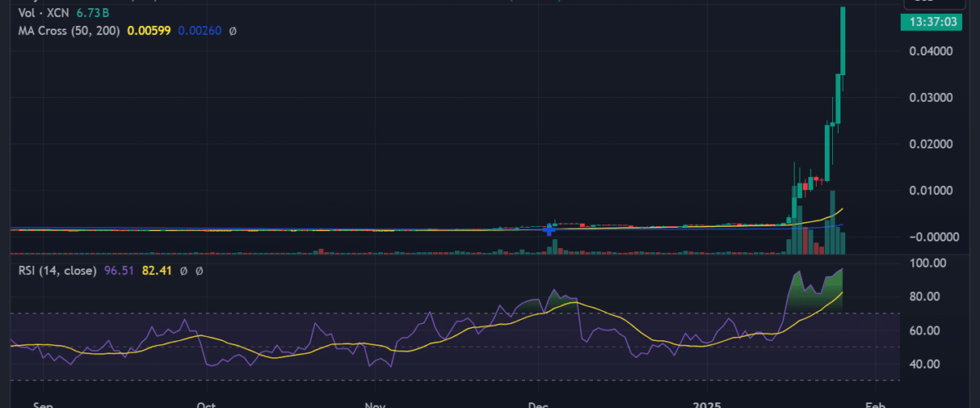Click the tallest green candlestick at chart top
This screenshot has width=980, height=408.
[842, 41]
